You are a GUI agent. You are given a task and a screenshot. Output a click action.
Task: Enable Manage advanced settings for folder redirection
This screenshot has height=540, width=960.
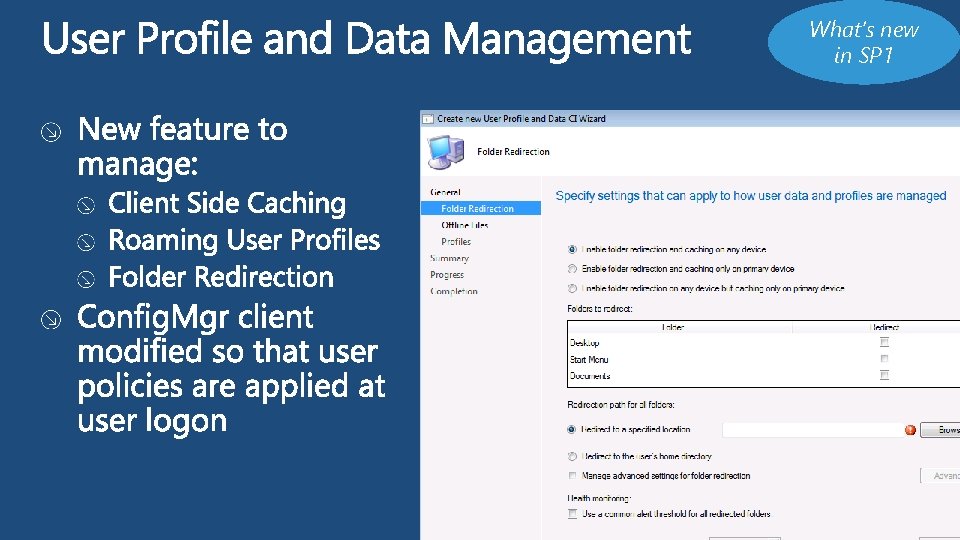pos(572,476)
